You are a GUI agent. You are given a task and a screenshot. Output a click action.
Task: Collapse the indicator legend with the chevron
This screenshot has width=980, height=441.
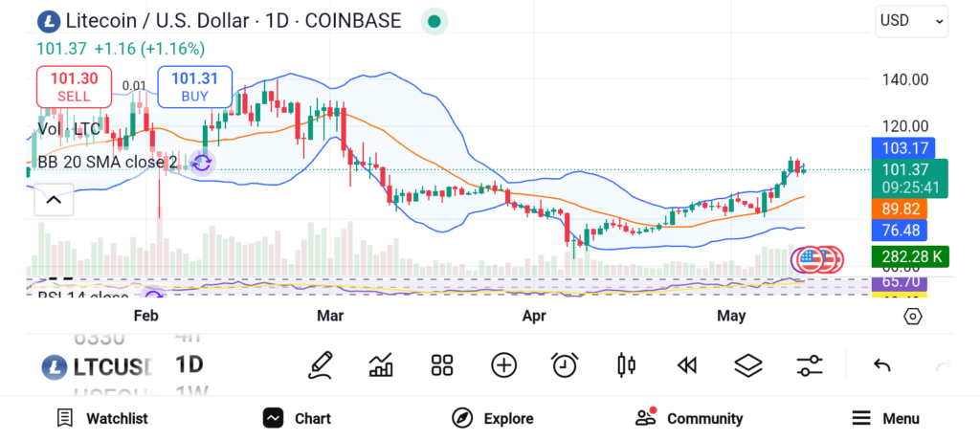[54, 199]
